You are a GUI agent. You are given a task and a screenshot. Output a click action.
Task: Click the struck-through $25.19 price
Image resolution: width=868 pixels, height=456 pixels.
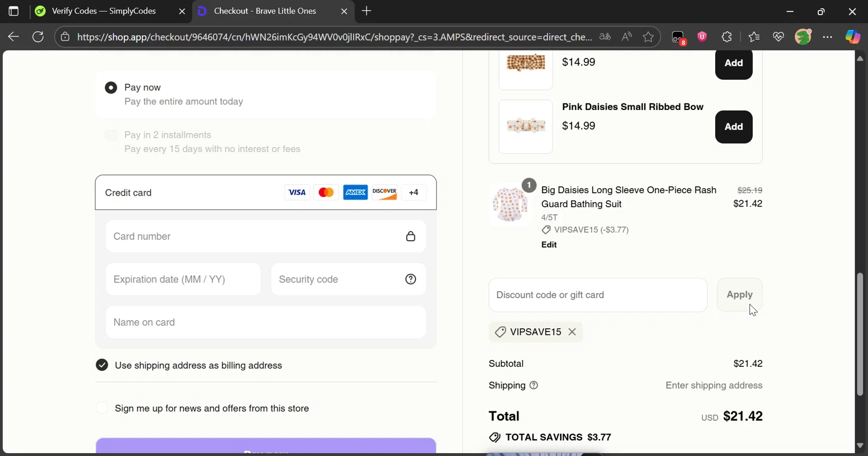coord(750,190)
